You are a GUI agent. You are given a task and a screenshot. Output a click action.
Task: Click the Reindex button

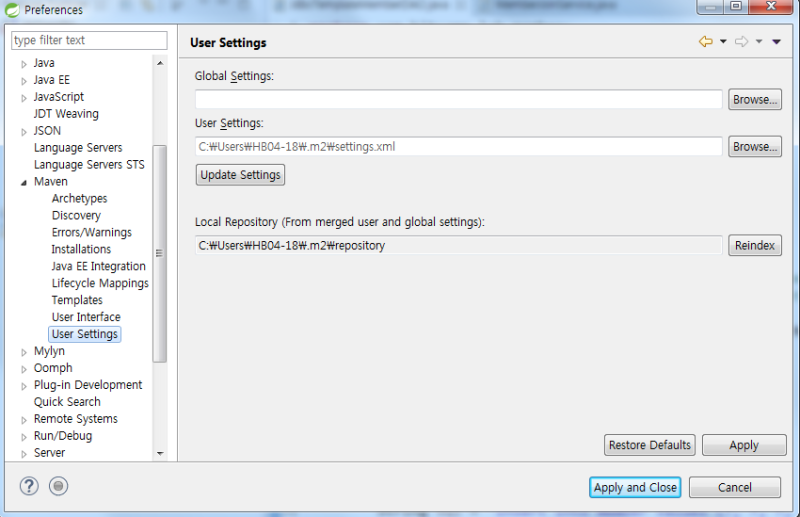[755, 245]
